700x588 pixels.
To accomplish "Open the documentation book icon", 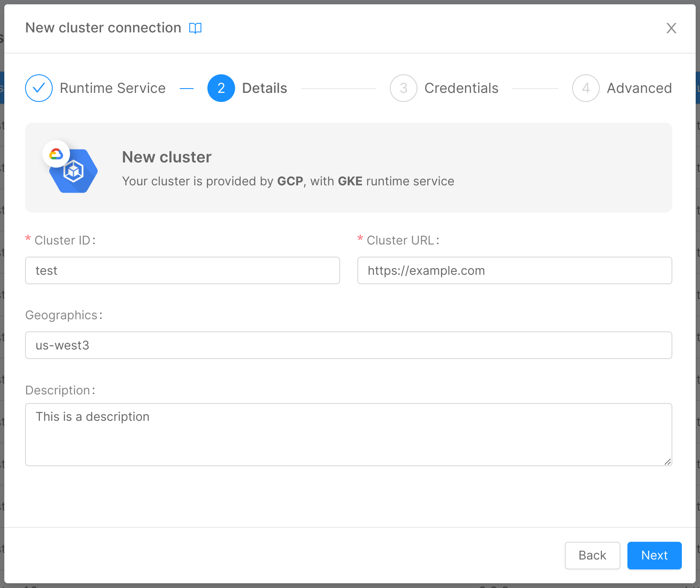I will click(195, 28).
